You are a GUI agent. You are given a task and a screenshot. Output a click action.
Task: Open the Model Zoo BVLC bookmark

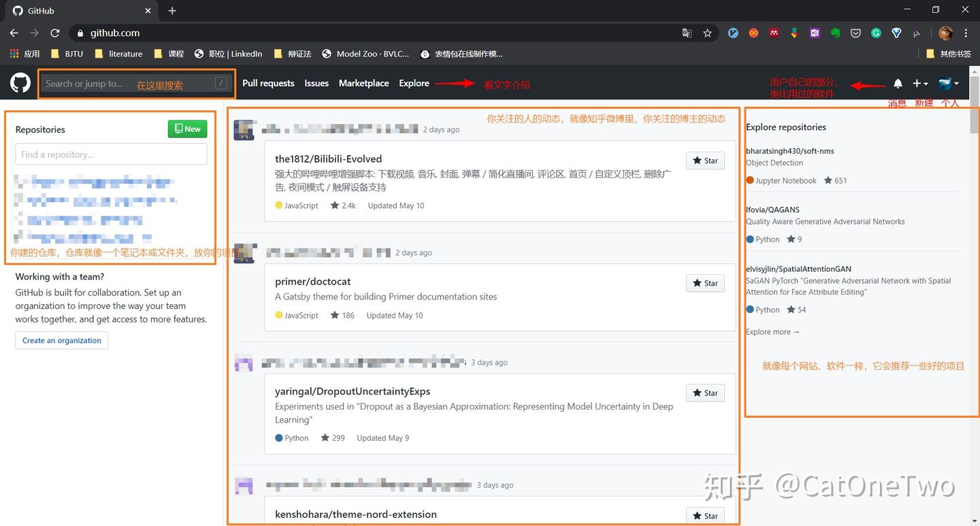pos(365,54)
